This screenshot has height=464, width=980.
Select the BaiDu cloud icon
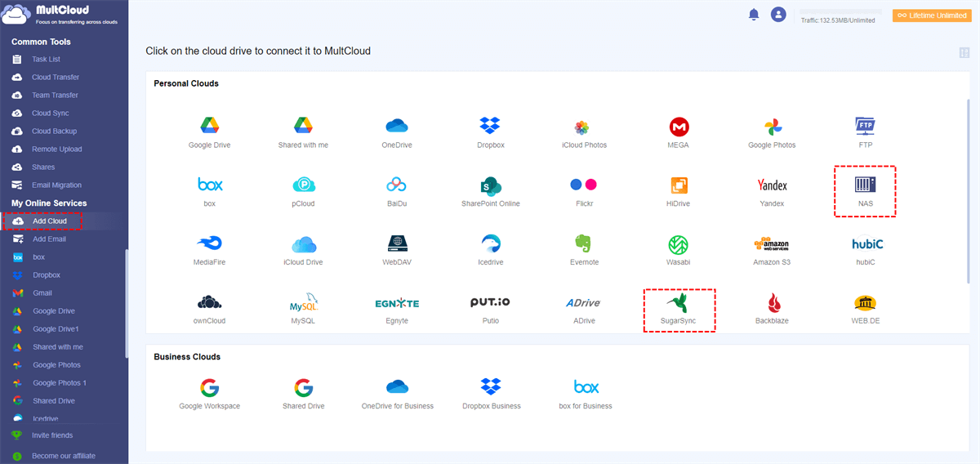(397, 185)
